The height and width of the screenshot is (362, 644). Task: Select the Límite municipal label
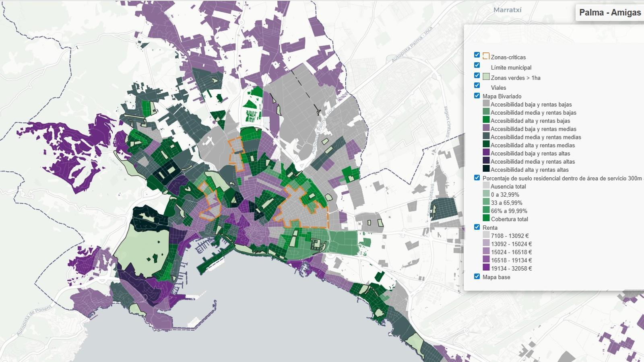click(x=511, y=68)
